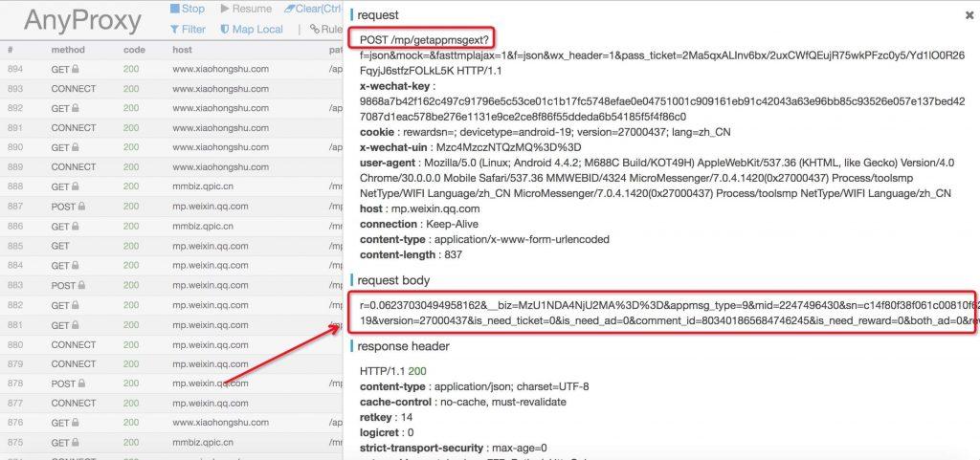Select CONNECT method in row 893
Screen dimensions: 980x460
(74, 89)
